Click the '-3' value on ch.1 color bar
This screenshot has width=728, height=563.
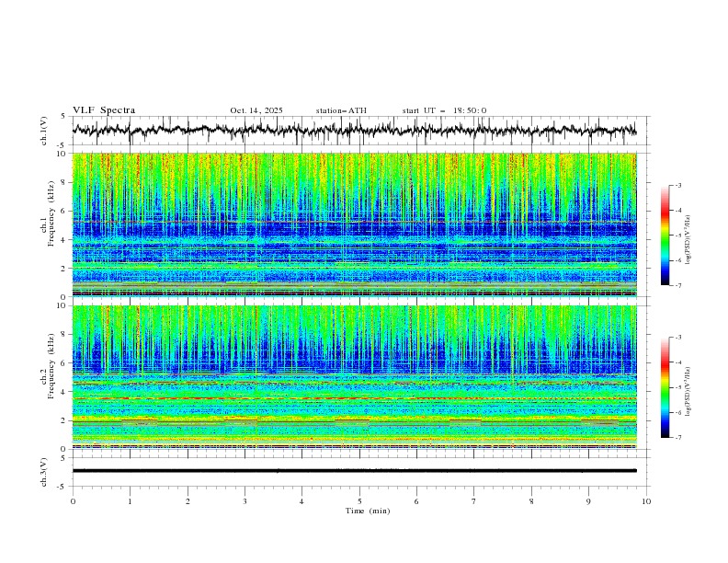pyautogui.click(x=677, y=185)
